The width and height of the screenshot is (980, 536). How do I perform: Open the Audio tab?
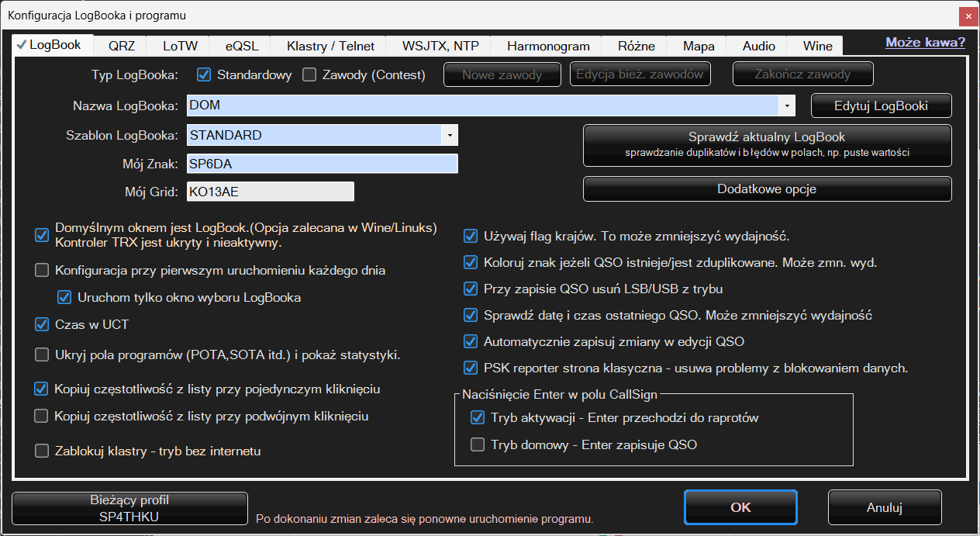tap(758, 46)
